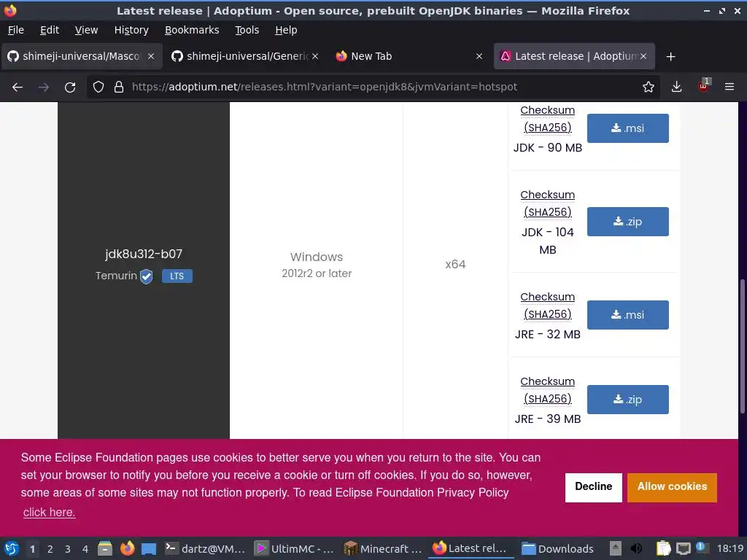The height and width of the screenshot is (560, 747).
Task: Open the Minecraft window from taskbar
Action: (383, 548)
